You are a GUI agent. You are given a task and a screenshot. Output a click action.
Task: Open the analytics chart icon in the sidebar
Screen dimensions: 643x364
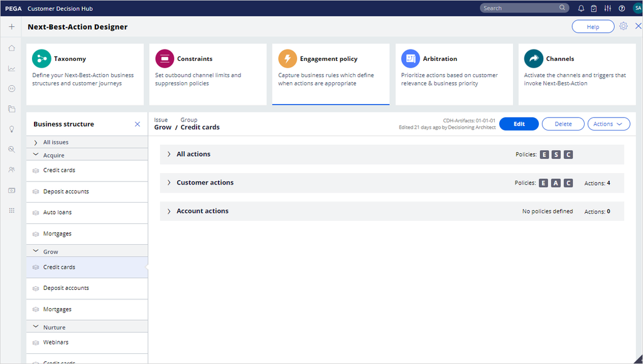[11, 68]
